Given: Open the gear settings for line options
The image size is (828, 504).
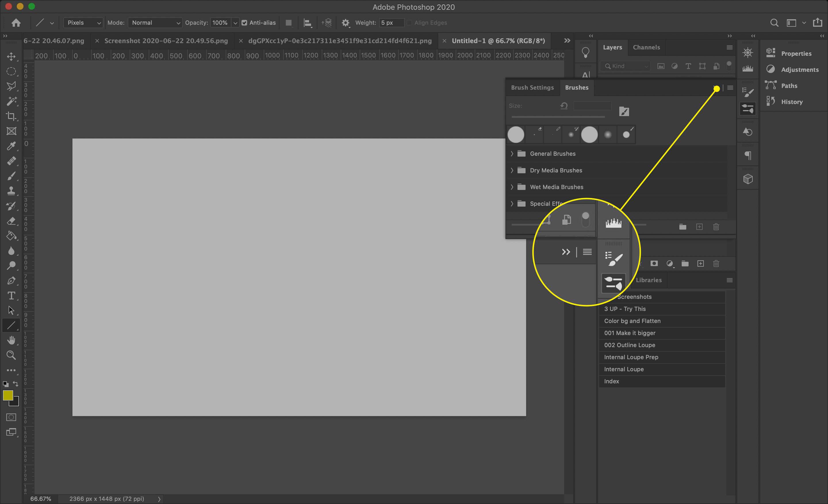Looking at the screenshot, I should (345, 23).
